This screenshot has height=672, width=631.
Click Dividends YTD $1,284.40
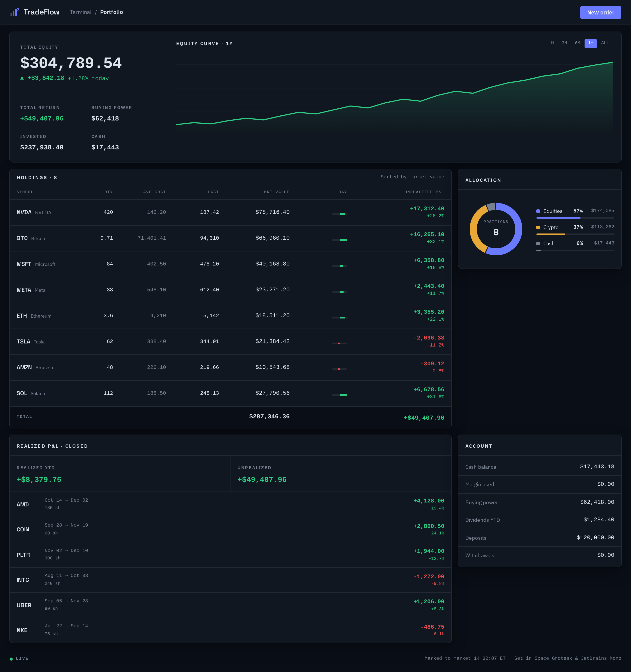599,520
